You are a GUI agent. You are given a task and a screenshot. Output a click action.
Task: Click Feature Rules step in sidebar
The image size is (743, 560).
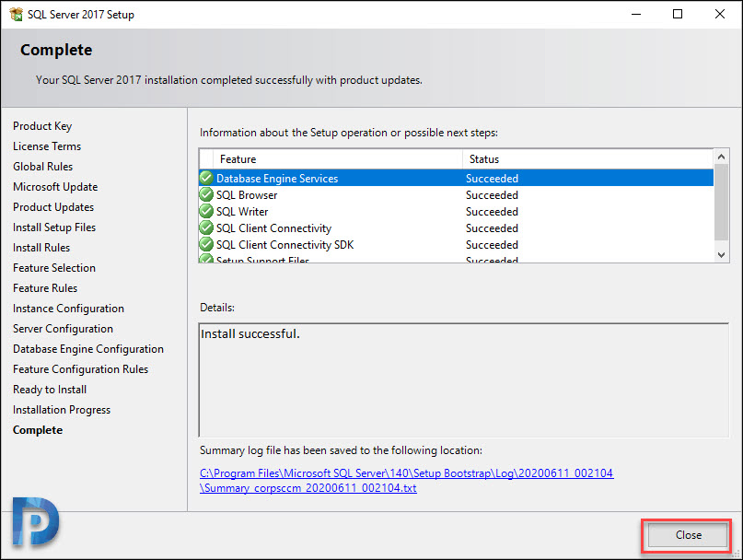click(x=45, y=288)
